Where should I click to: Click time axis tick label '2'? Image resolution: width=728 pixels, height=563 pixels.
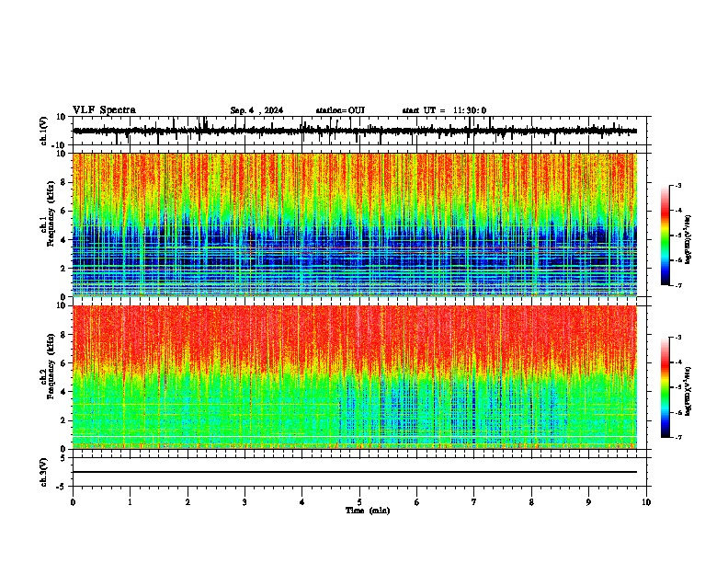[x=188, y=502]
